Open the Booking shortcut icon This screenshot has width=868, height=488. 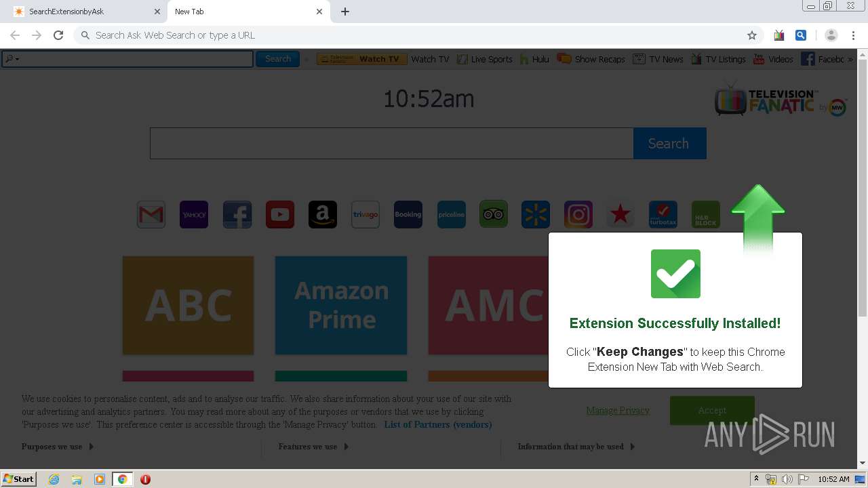tap(408, 215)
